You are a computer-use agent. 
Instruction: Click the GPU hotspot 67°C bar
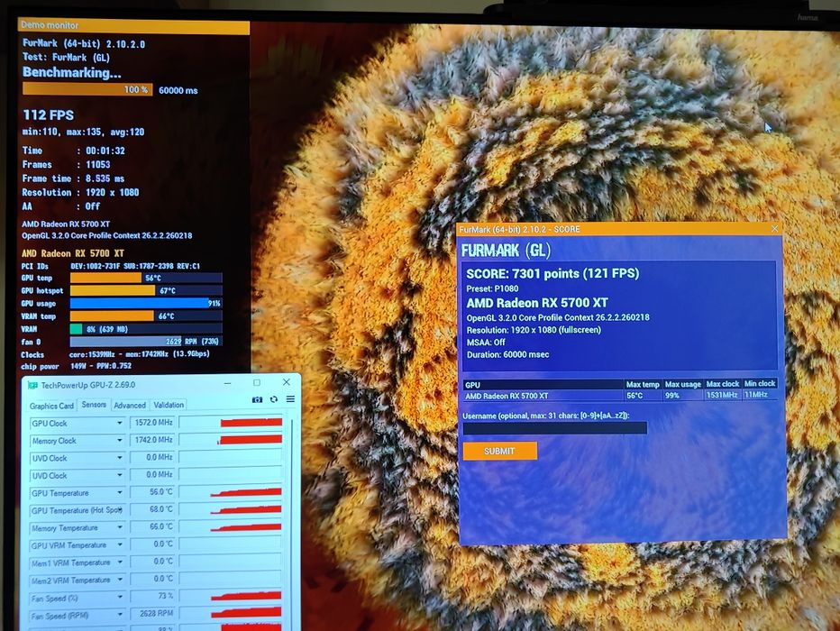coord(146,290)
